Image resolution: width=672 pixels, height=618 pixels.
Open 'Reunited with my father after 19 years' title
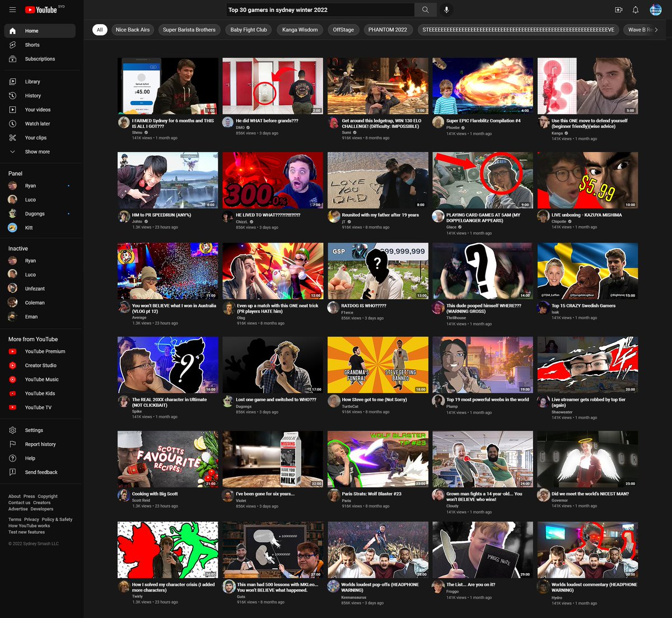(x=380, y=215)
